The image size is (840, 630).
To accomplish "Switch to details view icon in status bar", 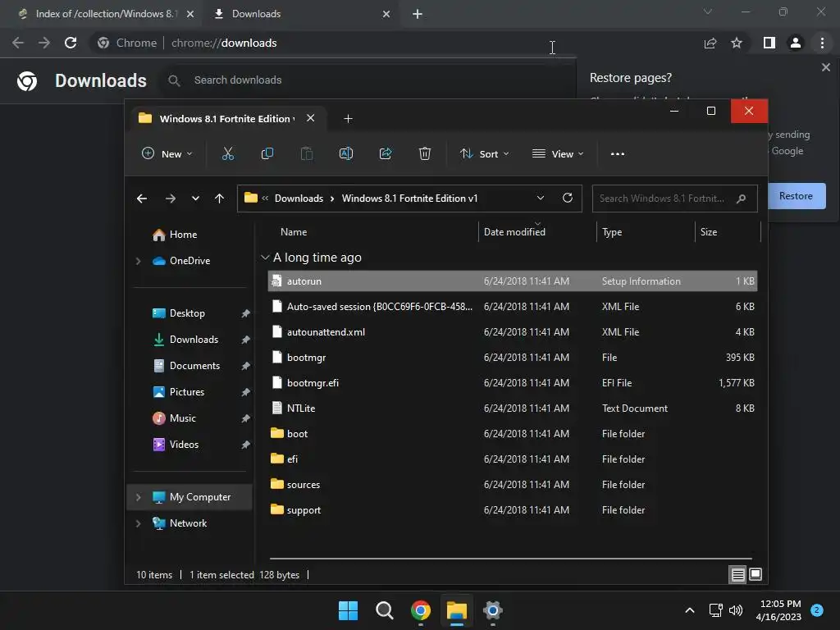I will [x=737, y=575].
